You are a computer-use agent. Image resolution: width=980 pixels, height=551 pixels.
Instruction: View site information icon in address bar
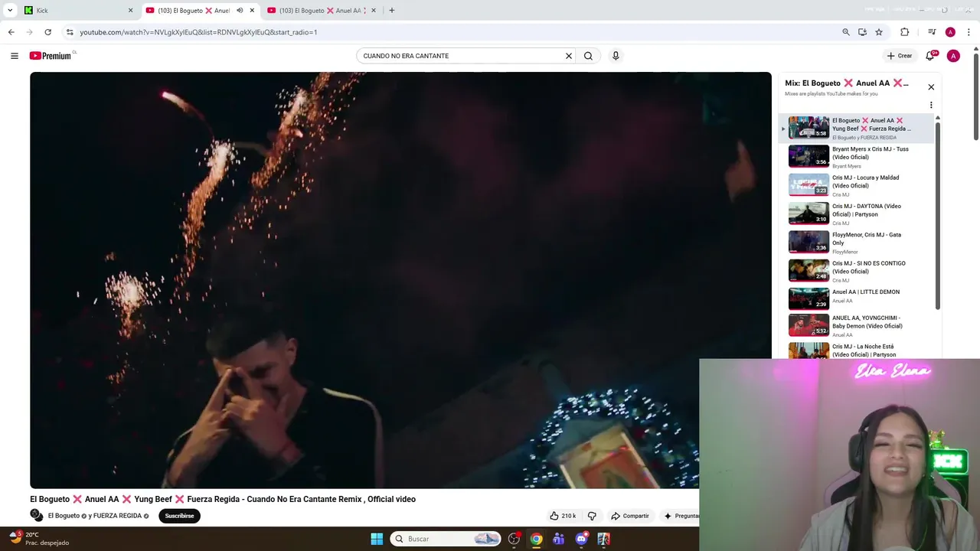[x=70, y=32]
